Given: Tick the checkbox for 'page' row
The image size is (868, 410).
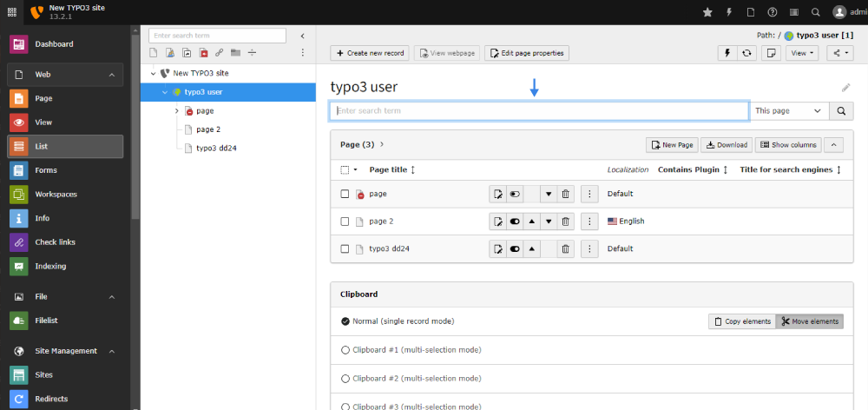Looking at the screenshot, I should tap(345, 194).
